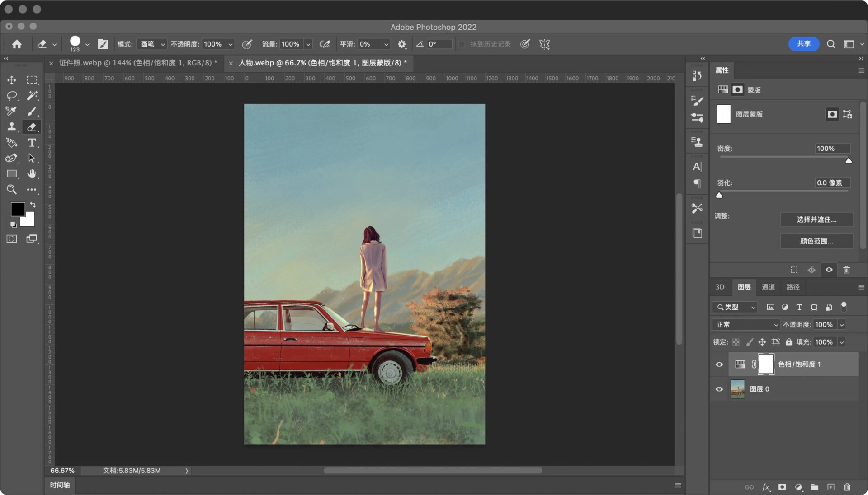Hide 图层 0 layer visibility
This screenshot has width=868, height=495.
click(719, 389)
